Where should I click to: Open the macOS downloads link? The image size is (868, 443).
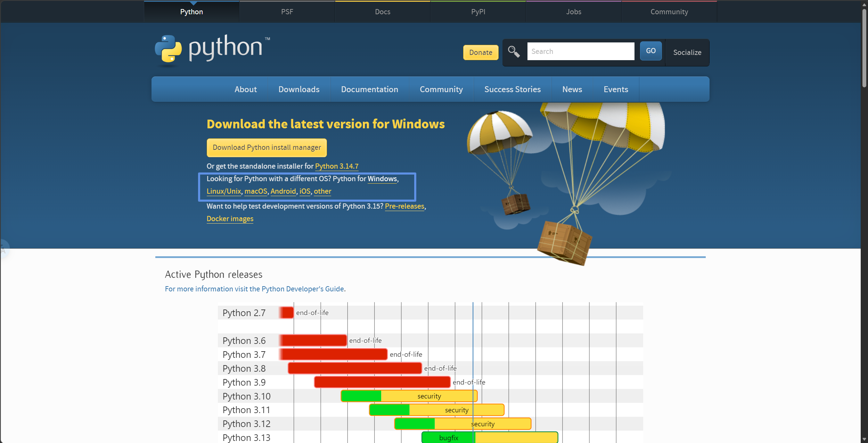tap(256, 191)
